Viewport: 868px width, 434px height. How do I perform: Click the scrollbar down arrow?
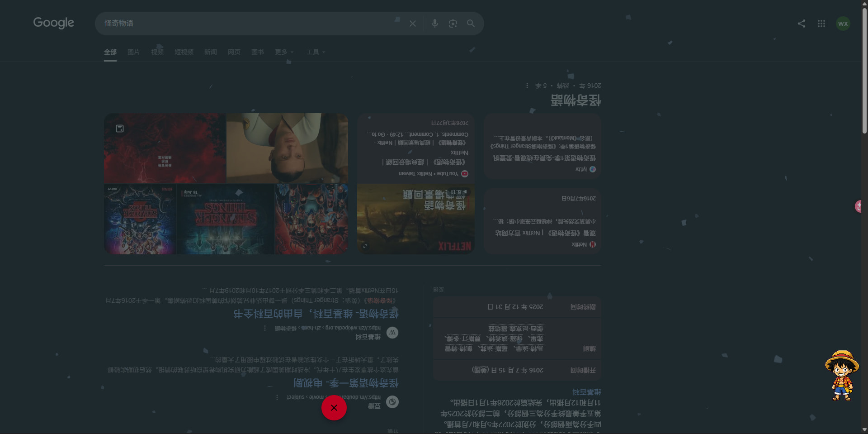864,430
